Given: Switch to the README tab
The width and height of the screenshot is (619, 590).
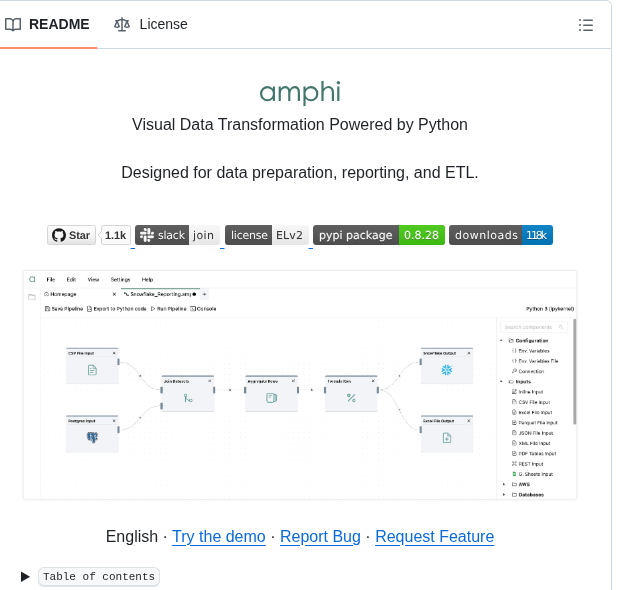Looking at the screenshot, I should tap(48, 24).
